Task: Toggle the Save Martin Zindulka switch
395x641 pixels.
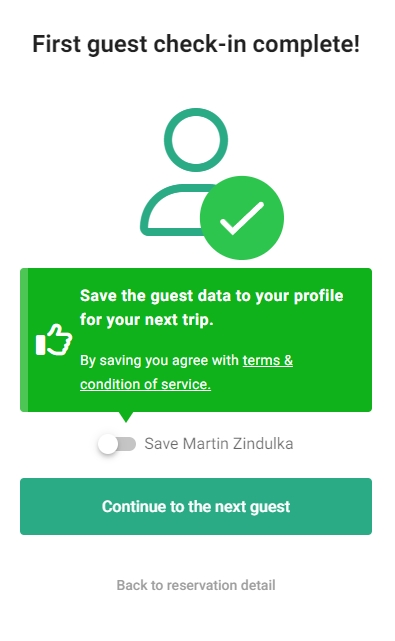Action: 117,444
